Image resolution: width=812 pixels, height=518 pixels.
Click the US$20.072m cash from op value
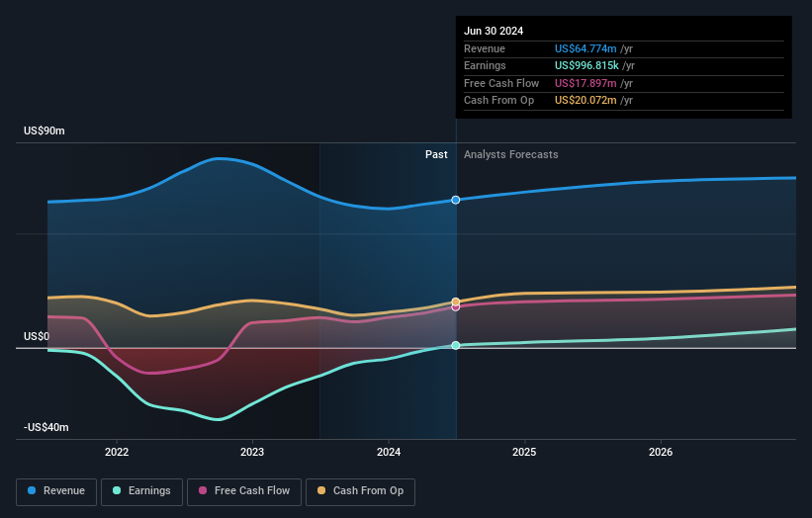(586, 101)
